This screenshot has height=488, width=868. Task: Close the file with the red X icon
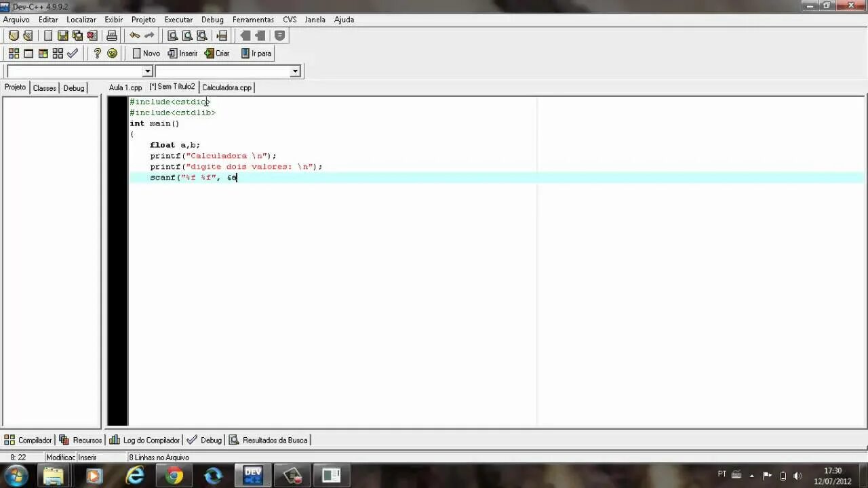click(92, 36)
